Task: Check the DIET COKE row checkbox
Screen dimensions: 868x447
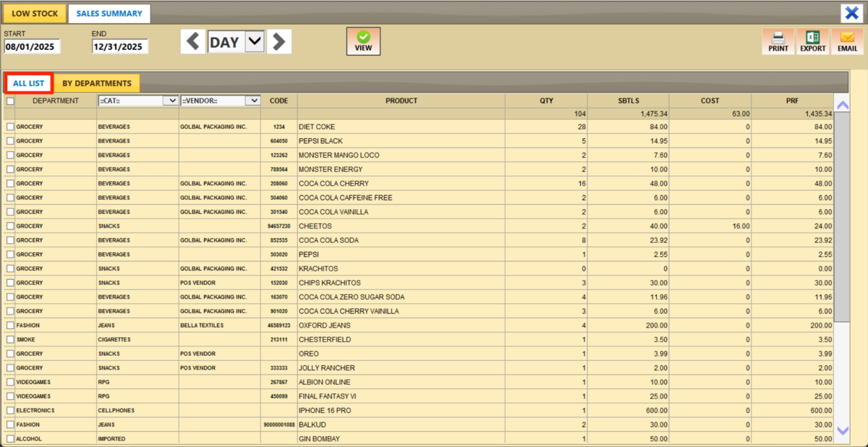Action: pyautogui.click(x=9, y=127)
